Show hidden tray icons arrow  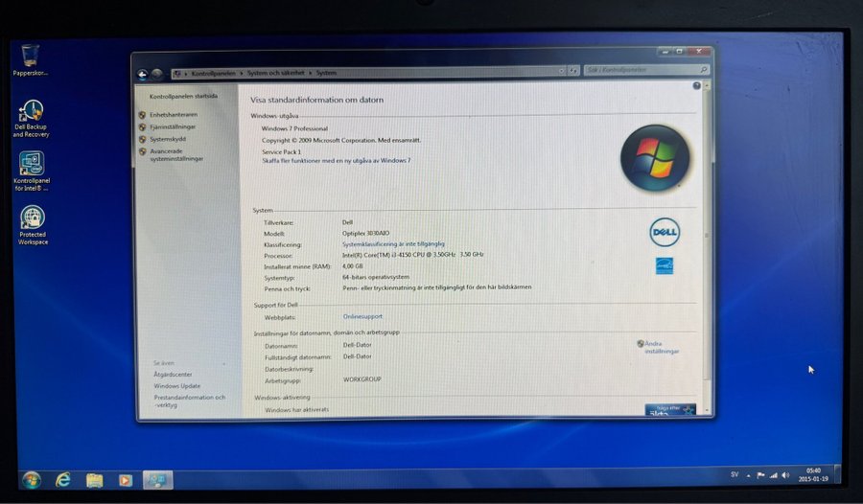point(748,475)
